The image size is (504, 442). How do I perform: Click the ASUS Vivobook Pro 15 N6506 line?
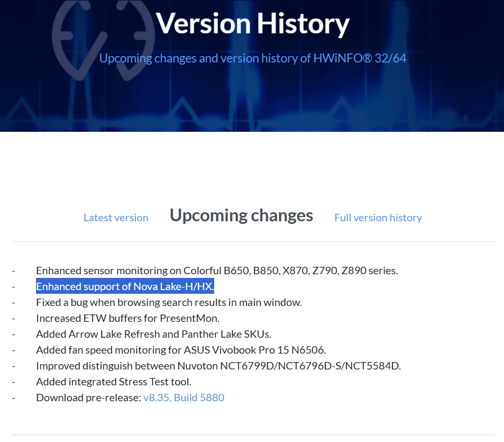(x=181, y=350)
